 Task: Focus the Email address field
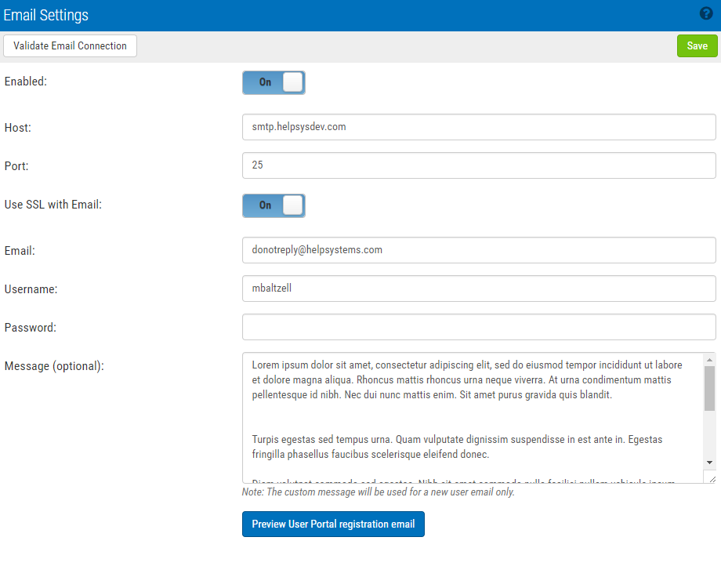pos(478,250)
